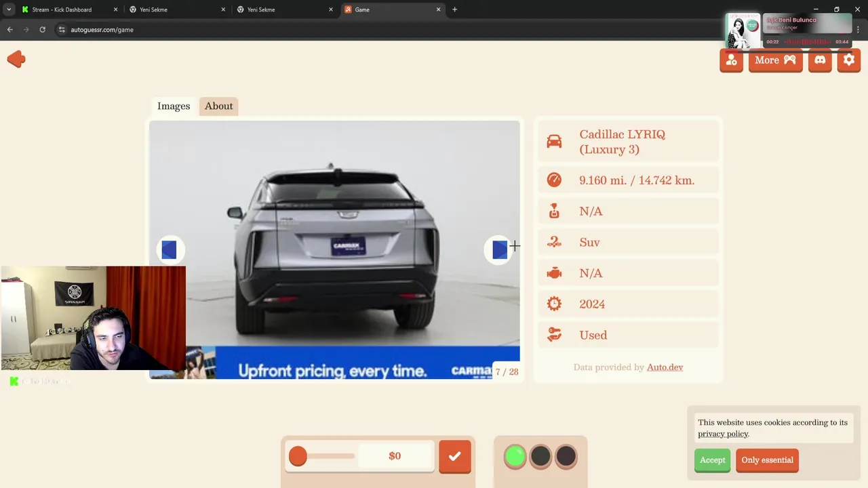Click the browser forward arrow
Image resolution: width=868 pixels, height=488 pixels.
(26, 30)
